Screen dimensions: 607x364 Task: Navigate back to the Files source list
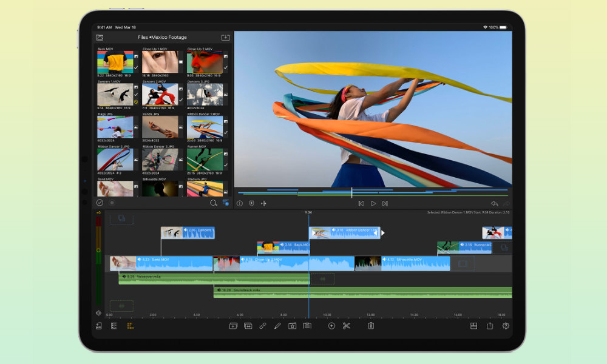click(142, 37)
